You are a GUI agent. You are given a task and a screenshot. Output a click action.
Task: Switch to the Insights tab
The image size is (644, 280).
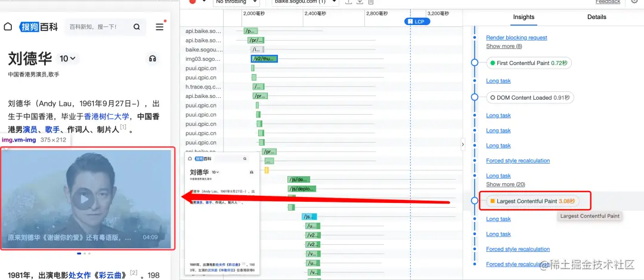524,17
